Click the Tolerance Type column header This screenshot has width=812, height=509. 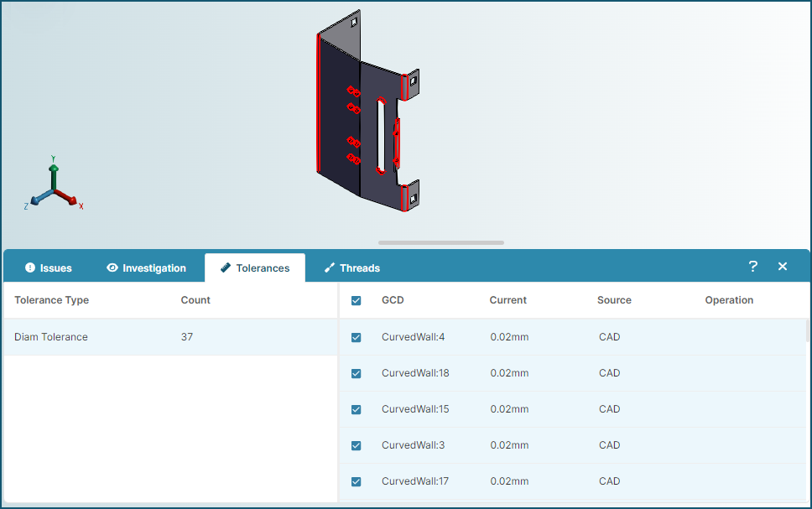click(x=52, y=300)
